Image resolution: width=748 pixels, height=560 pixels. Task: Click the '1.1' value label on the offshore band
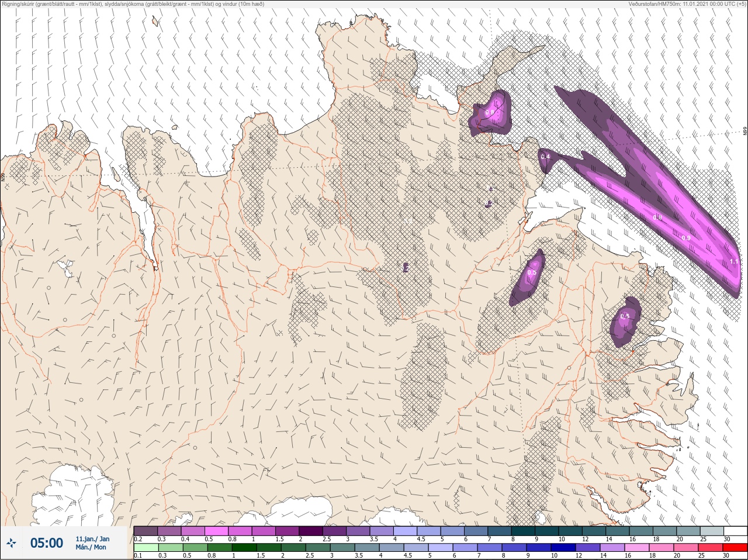click(x=734, y=262)
